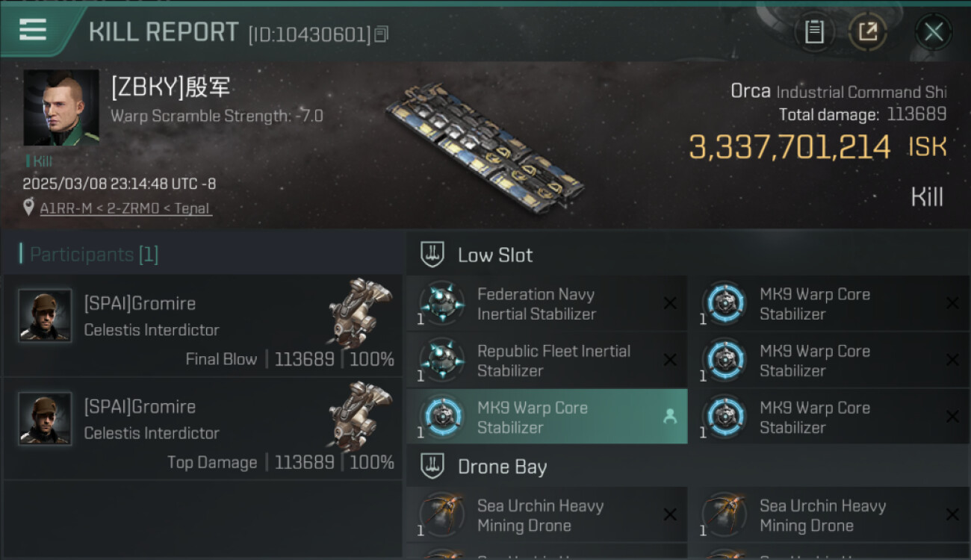Open the hamburger menu button
971x560 pixels.
[33, 30]
